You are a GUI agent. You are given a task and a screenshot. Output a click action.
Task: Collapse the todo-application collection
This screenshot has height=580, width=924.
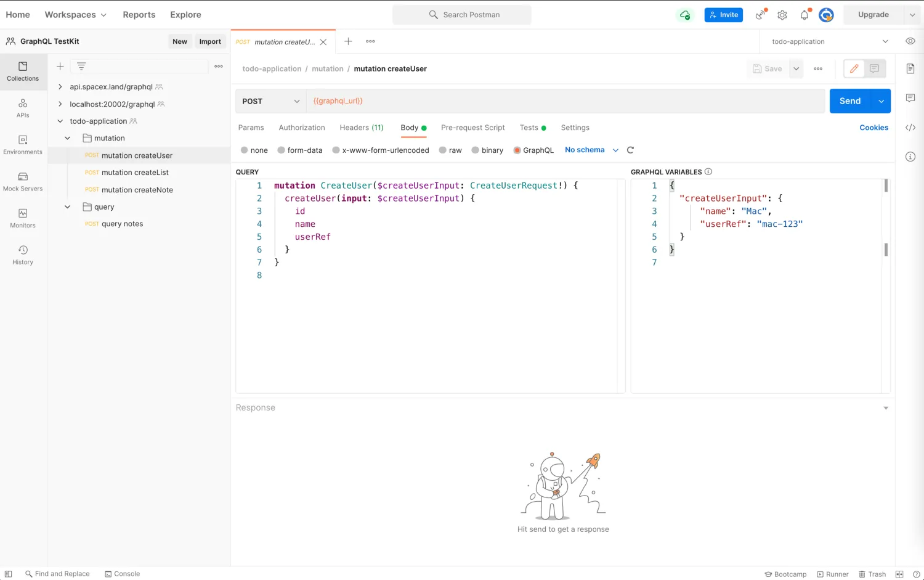click(x=60, y=121)
